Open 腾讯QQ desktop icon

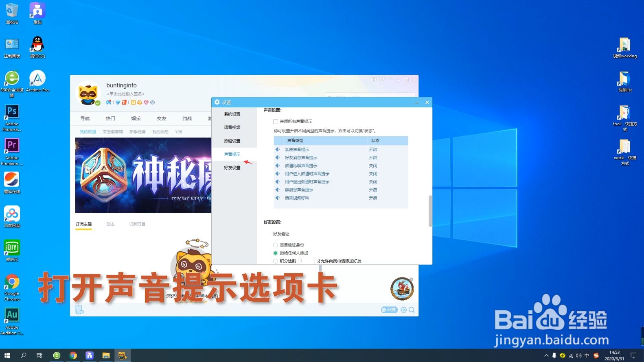coord(37,47)
